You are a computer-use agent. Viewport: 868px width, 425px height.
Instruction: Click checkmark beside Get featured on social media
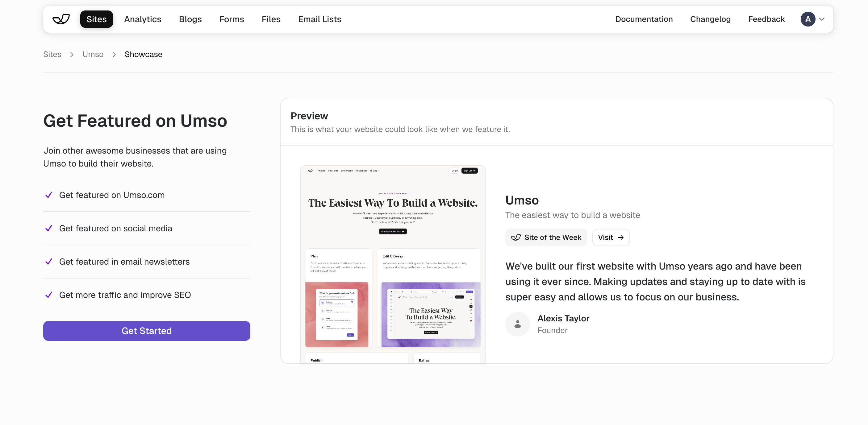coord(49,228)
